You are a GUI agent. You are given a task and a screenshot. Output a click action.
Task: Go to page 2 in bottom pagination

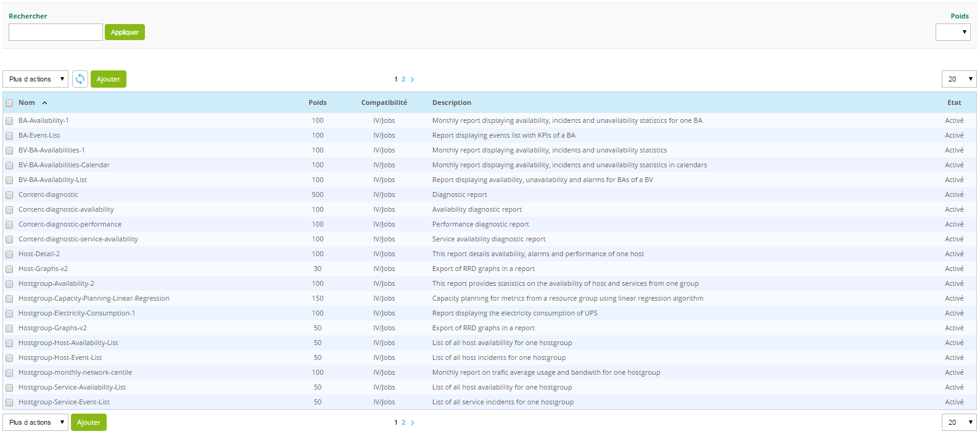[403, 423]
